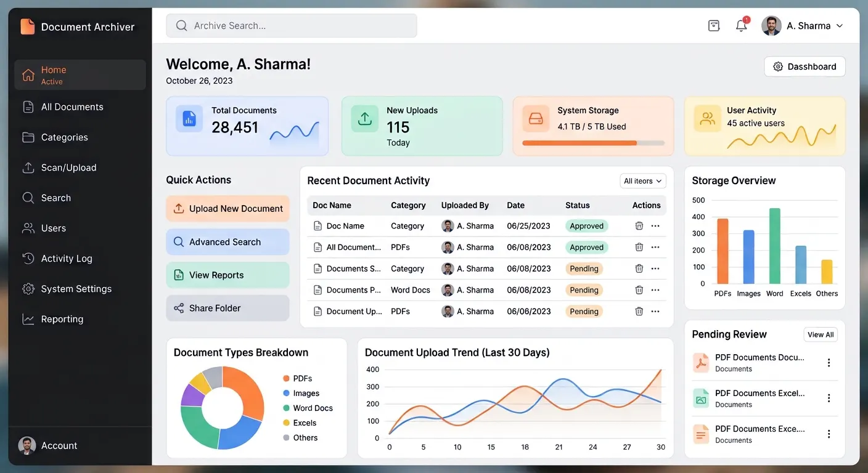This screenshot has width=868, height=473.
Task: Click View All in Pending Review
Action: point(821,334)
